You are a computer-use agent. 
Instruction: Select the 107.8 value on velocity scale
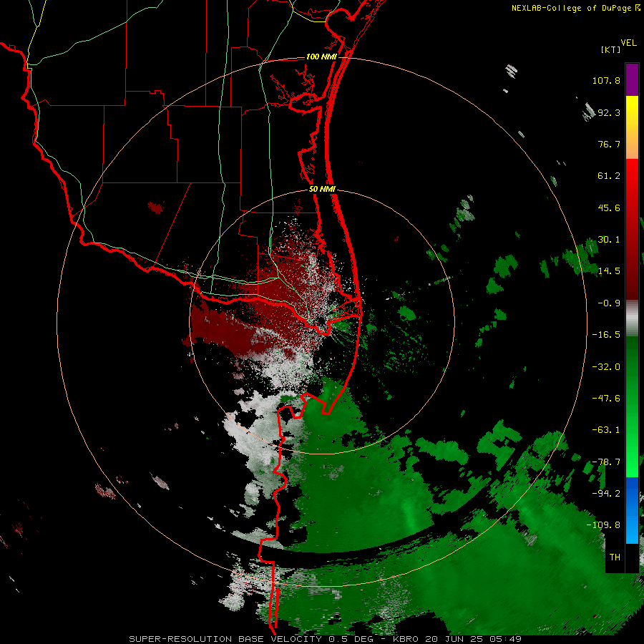pos(606,80)
